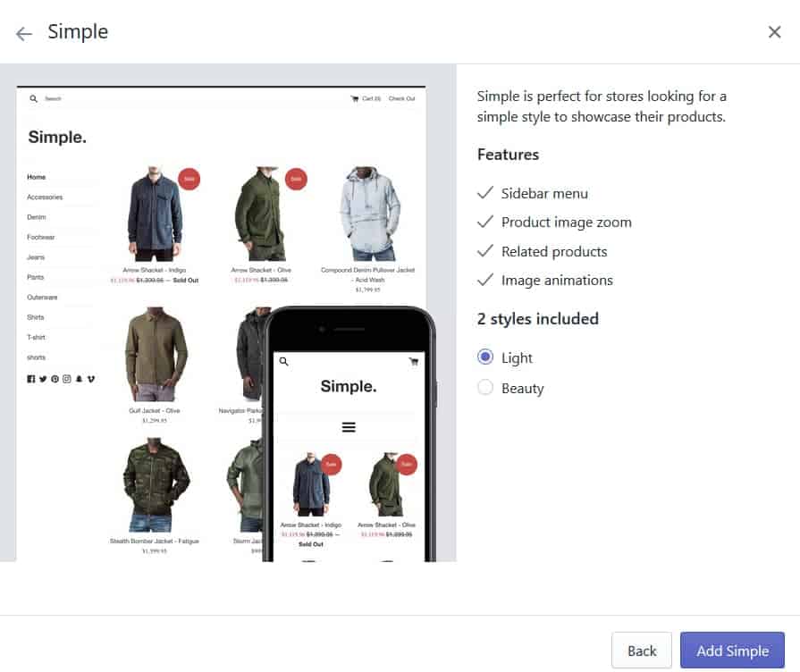This screenshot has height=672, width=800.
Task: Click the Compound Denim Pullover Jacket thumbnail
Action: (x=368, y=214)
